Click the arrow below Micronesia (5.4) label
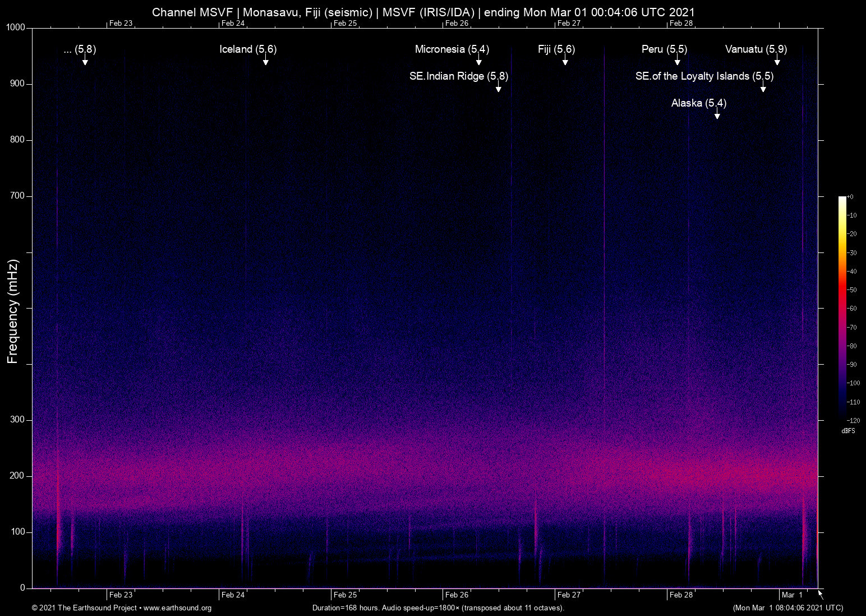The image size is (866, 616). click(x=478, y=61)
